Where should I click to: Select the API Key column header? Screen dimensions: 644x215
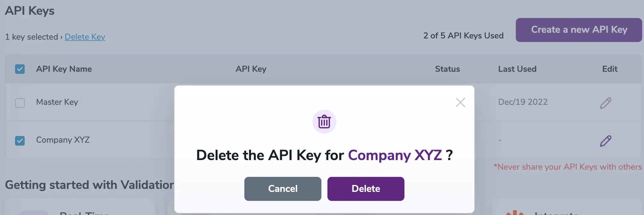pos(251,69)
